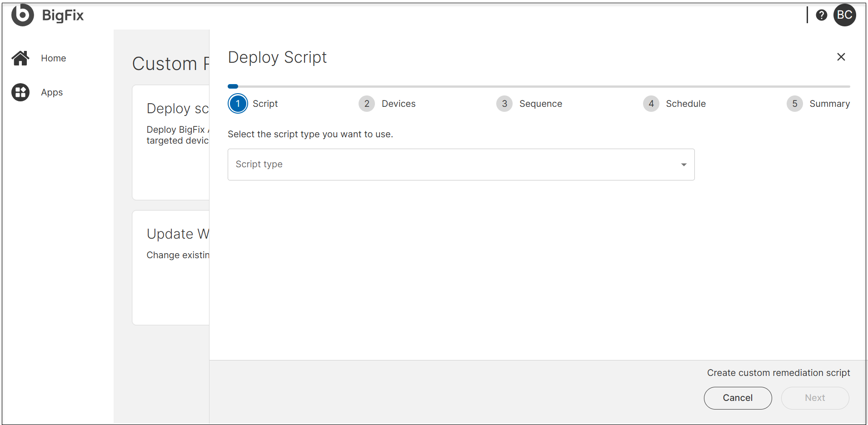Close the Deploy Script dialog
This screenshot has height=425, width=868.
pyautogui.click(x=841, y=57)
